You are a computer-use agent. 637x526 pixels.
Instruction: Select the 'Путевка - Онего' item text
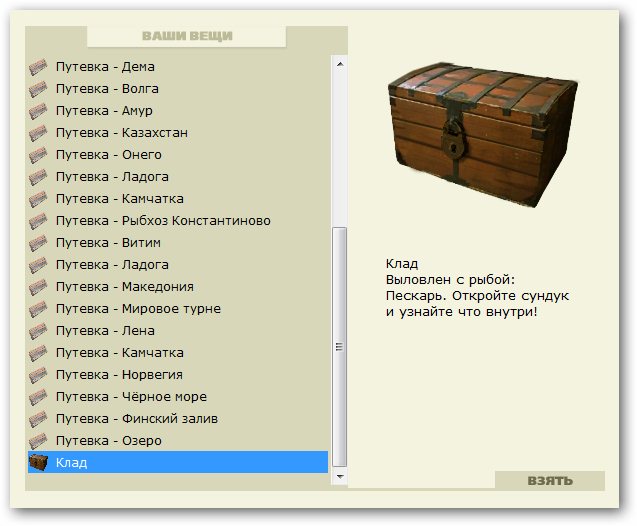pyautogui.click(x=109, y=154)
